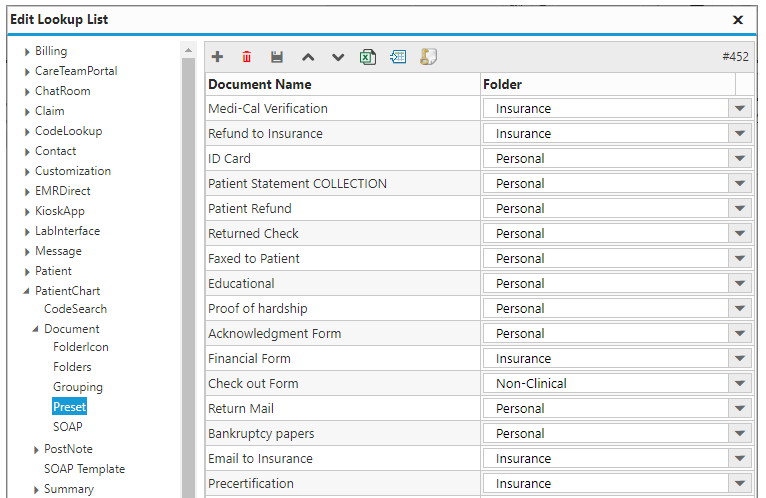Select the highlighted Preset item
This screenshot has height=498, width=766.
[69, 407]
